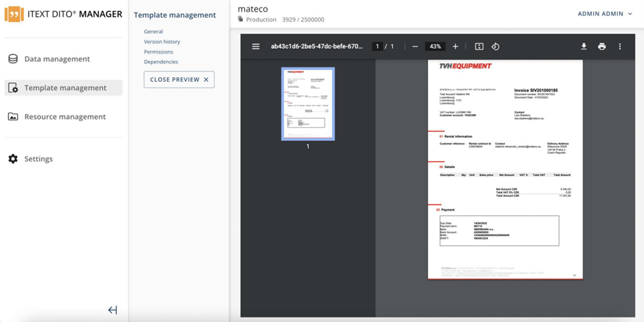This screenshot has width=644, height=322.
Task: Open the Permissions link
Action: [x=158, y=52]
